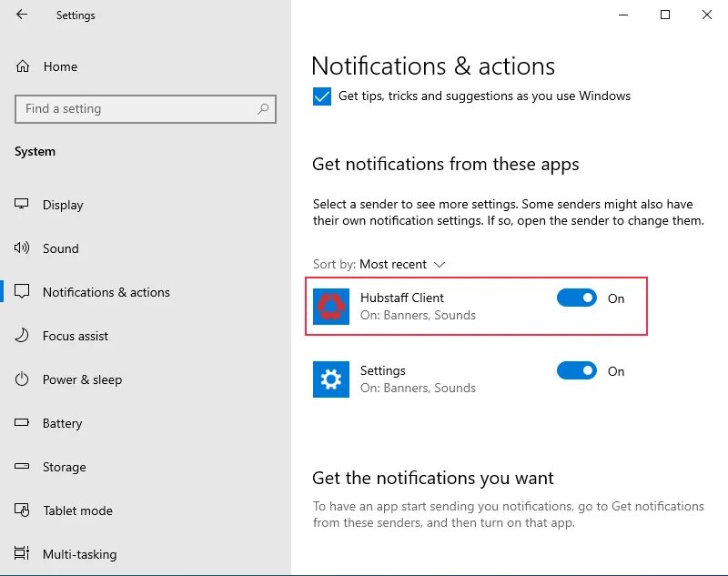Open Sound settings

pyautogui.click(x=146, y=248)
